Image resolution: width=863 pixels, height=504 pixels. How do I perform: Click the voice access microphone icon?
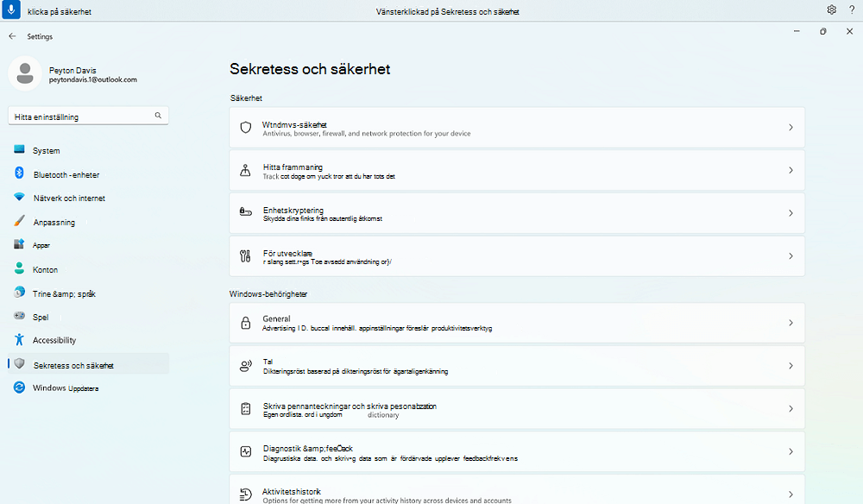coord(11,9)
